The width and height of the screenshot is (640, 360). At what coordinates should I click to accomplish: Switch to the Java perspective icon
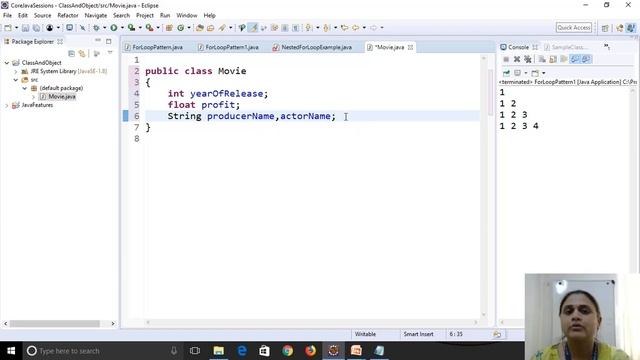pyautogui.click(x=631, y=28)
